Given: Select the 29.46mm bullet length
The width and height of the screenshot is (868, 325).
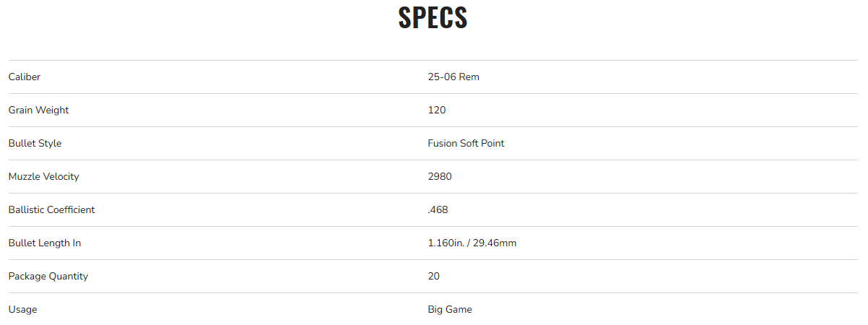Looking at the screenshot, I should pos(495,243).
